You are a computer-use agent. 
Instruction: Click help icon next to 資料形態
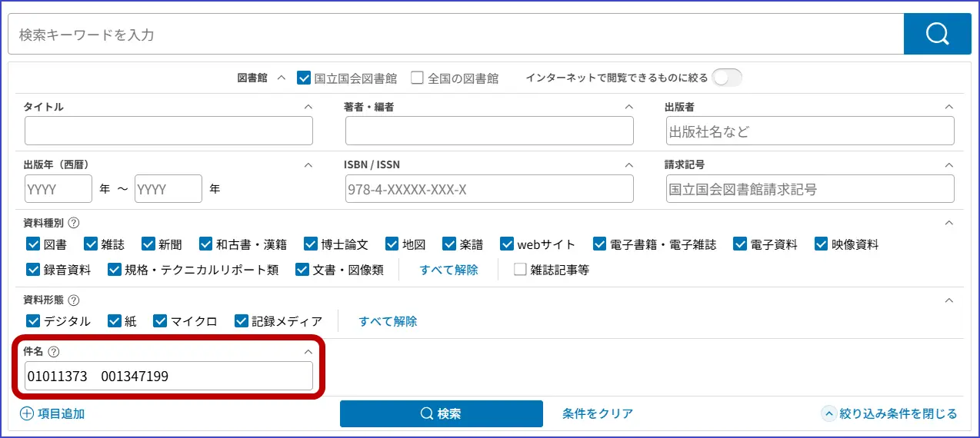point(74,300)
